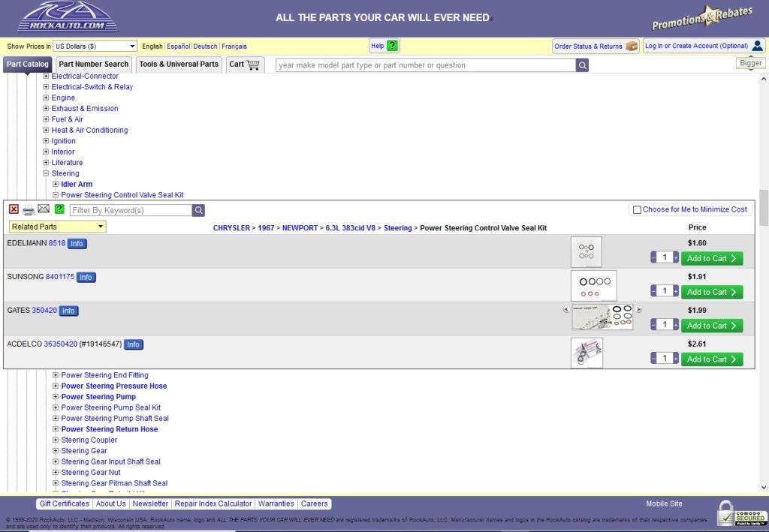Expand the Power Steering Pump category

tap(56, 397)
